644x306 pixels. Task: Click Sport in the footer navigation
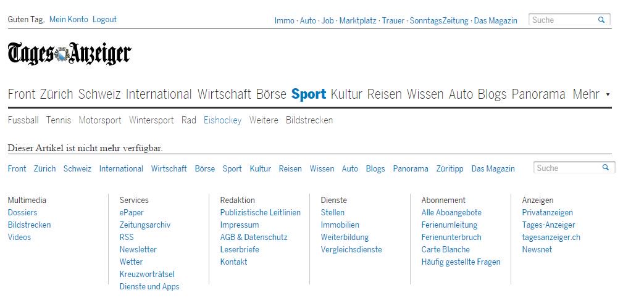(232, 168)
